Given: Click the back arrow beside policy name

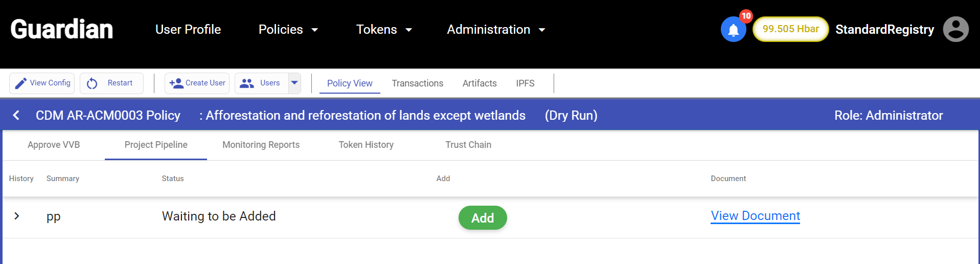Looking at the screenshot, I should coord(16,115).
